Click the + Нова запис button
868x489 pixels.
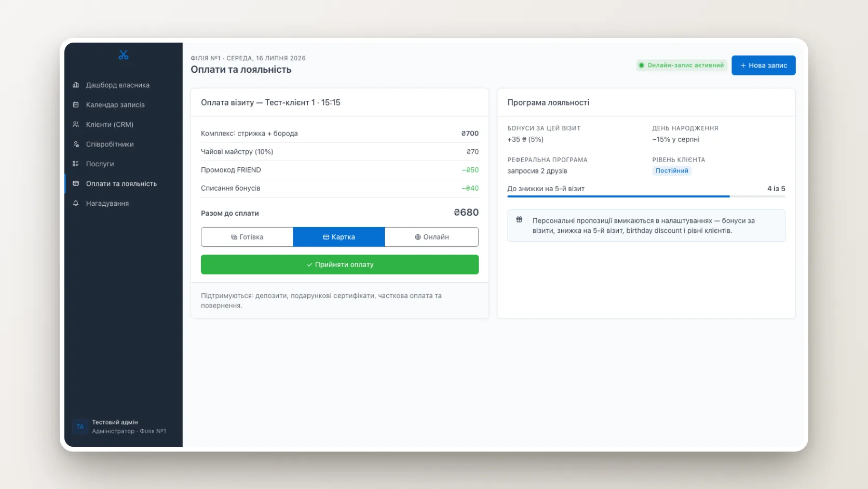pos(764,65)
